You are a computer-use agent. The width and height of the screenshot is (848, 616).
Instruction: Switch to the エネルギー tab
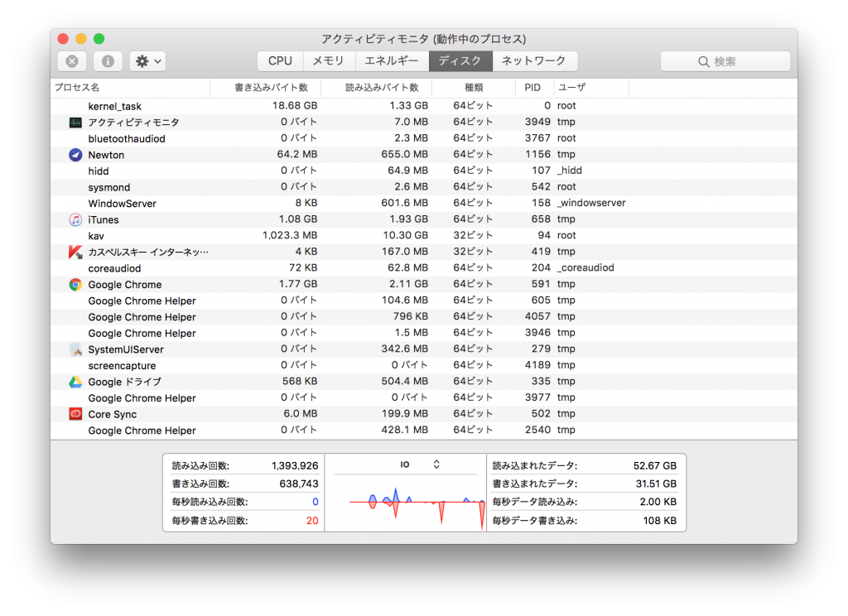[x=392, y=61]
